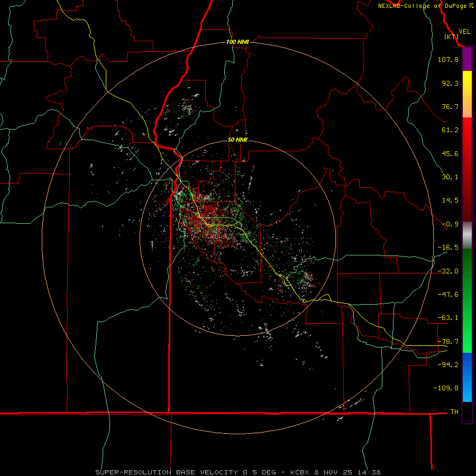Click the [KT] units label
This screenshot has width=476, height=476.
click(x=451, y=36)
